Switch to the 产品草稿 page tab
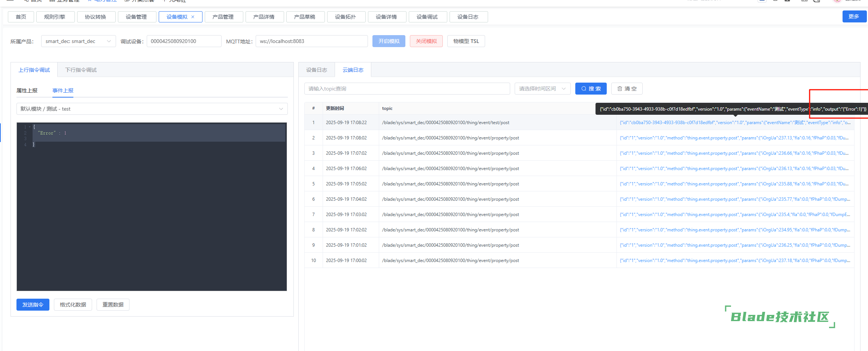 305,17
